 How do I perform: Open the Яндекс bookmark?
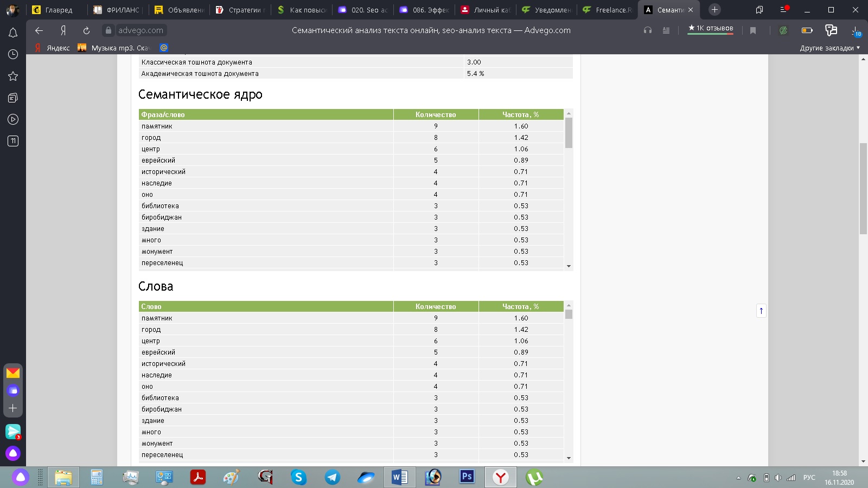(x=52, y=48)
